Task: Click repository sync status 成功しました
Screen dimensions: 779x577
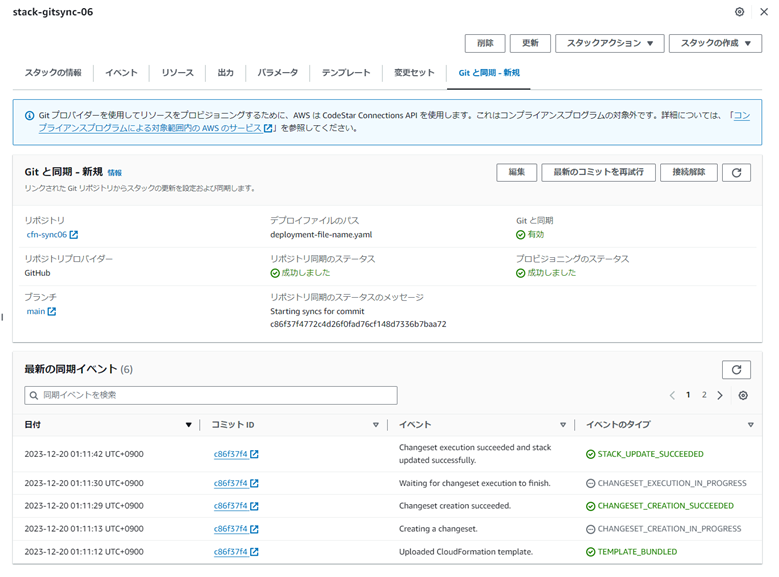Action: pyautogui.click(x=300, y=273)
